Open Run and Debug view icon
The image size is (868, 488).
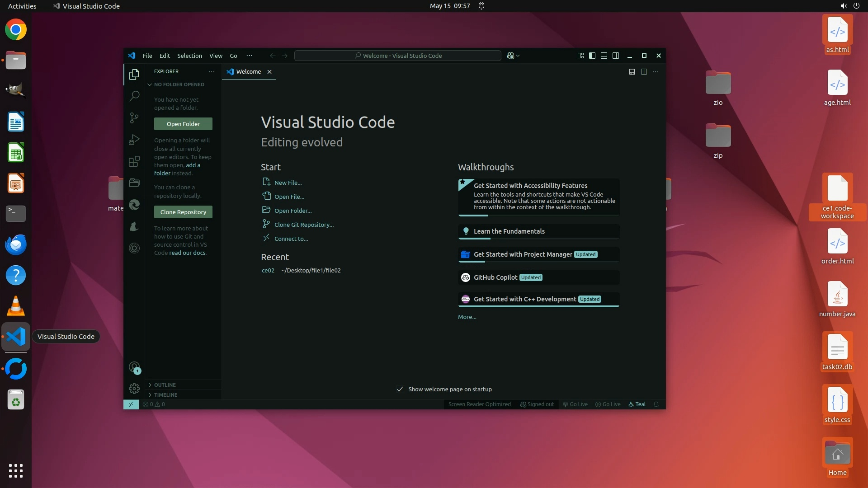coord(134,140)
